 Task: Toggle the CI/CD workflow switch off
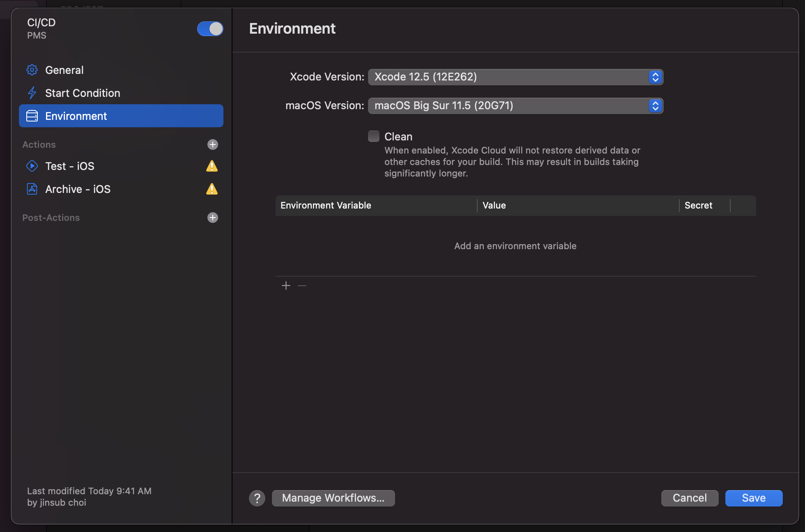coord(210,29)
